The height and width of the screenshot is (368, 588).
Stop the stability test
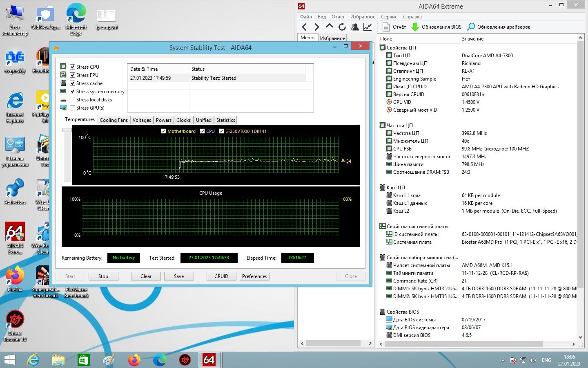(103, 276)
